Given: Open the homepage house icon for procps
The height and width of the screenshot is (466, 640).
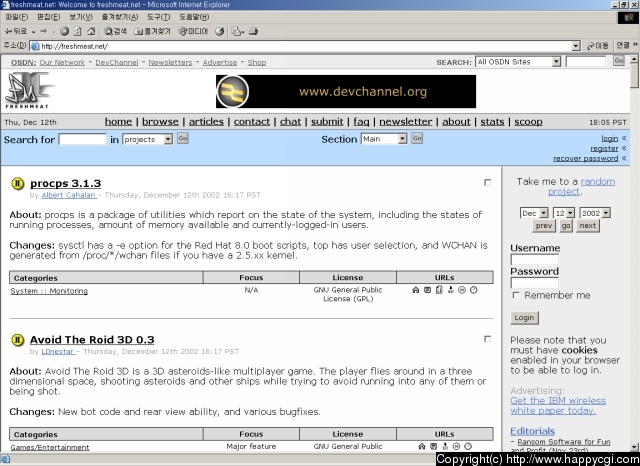Looking at the screenshot, I should [x=416, y=290].
